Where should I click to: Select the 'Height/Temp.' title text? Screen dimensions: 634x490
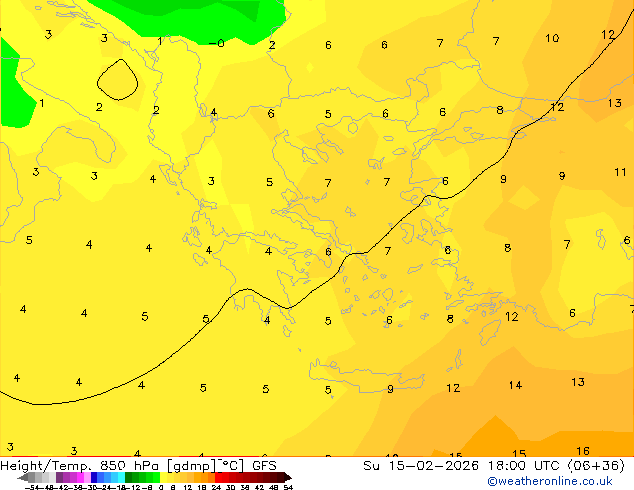tap(45, 466)
